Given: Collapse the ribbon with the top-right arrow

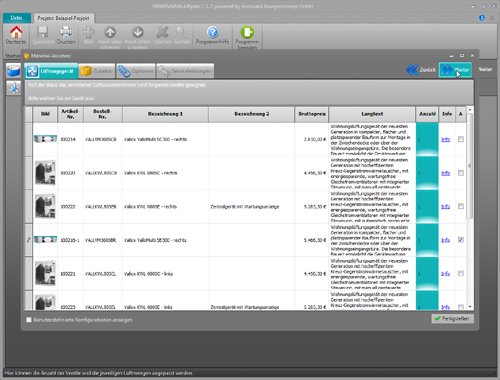Looking at the screenshot, I should tap(492, 18).
